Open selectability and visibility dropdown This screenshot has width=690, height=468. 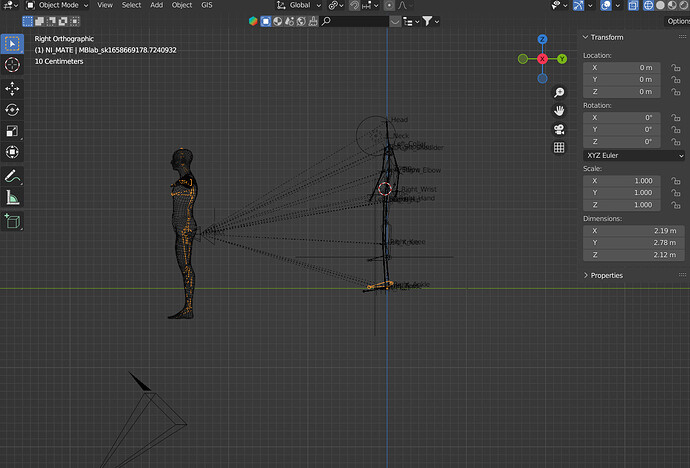click(560, 5)
